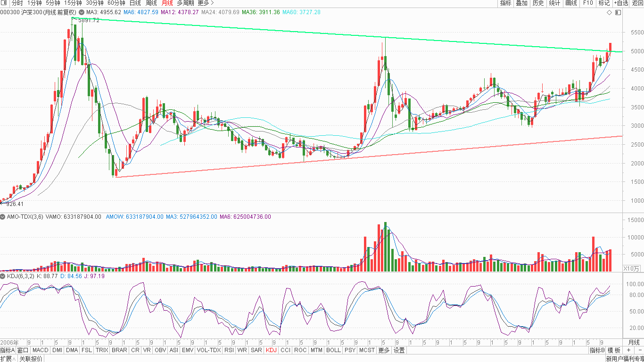Select 指标A at bottom left
This screenshot has width=644, height=362.
(8, 350)
